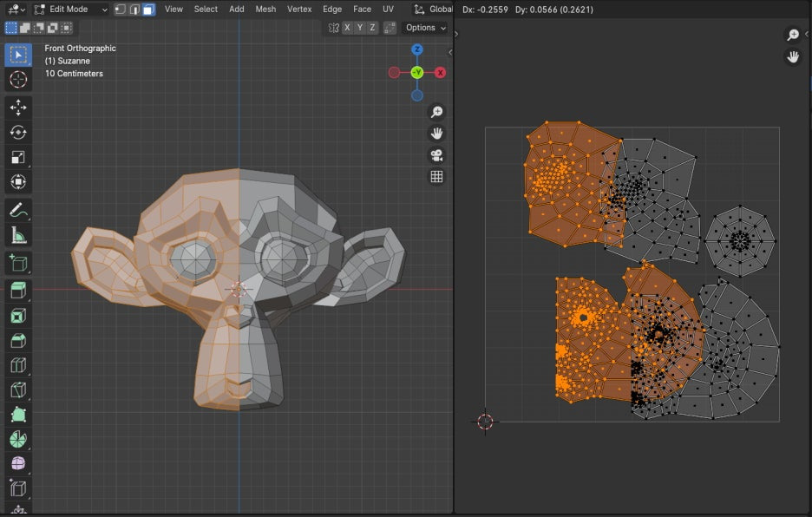
Task: Enable vertex select mode
Action: coord(120,10)
